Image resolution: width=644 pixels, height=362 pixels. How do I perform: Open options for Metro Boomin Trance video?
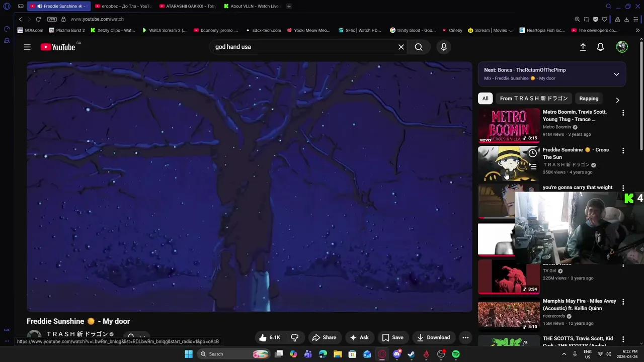tap(623, 113)
